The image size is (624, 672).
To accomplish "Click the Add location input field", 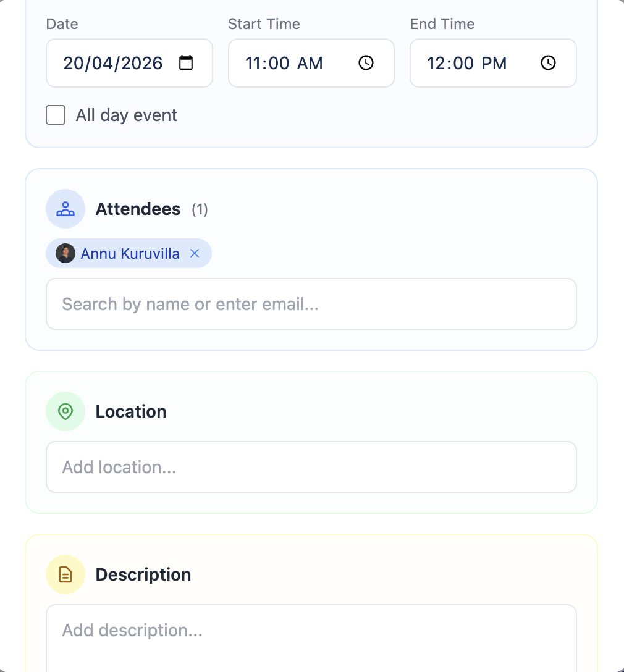I will 311,467.
